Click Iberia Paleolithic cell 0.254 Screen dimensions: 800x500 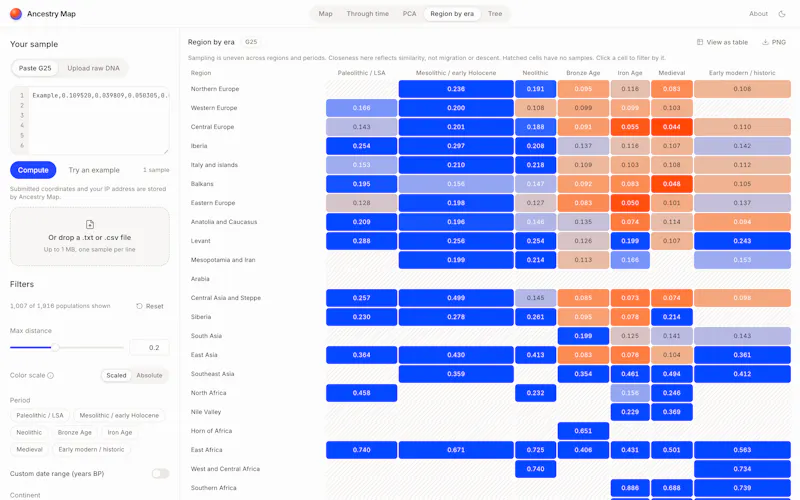pos(361,146)
